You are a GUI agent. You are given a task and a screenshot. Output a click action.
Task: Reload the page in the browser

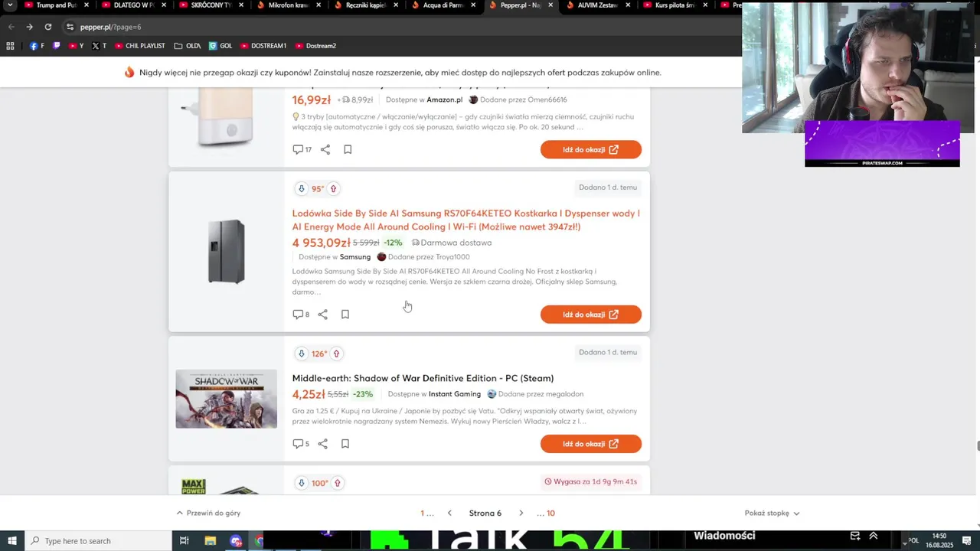(x=48, y=27)
